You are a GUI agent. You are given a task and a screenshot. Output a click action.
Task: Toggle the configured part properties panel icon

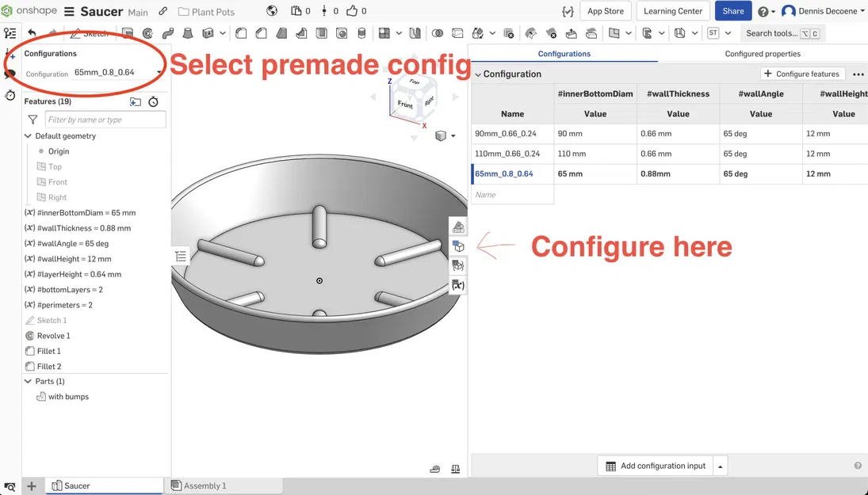[458, 246]
